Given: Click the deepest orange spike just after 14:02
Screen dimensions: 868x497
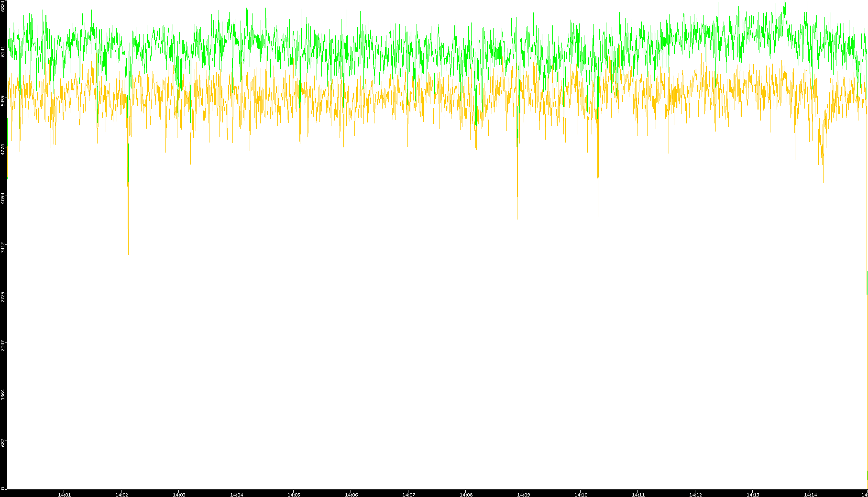Looking at the screenshot, I should (x=128, y=249).
